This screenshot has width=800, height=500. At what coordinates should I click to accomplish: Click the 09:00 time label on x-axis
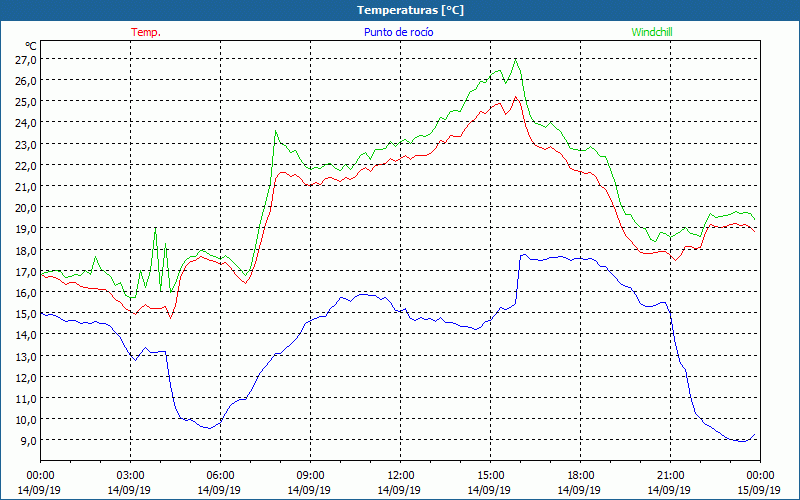309,476
